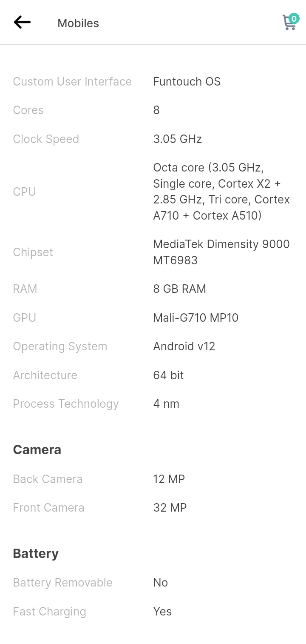306x644 pixels.
Task: Select the Custom User Interface label
Action: click(72, 81)
